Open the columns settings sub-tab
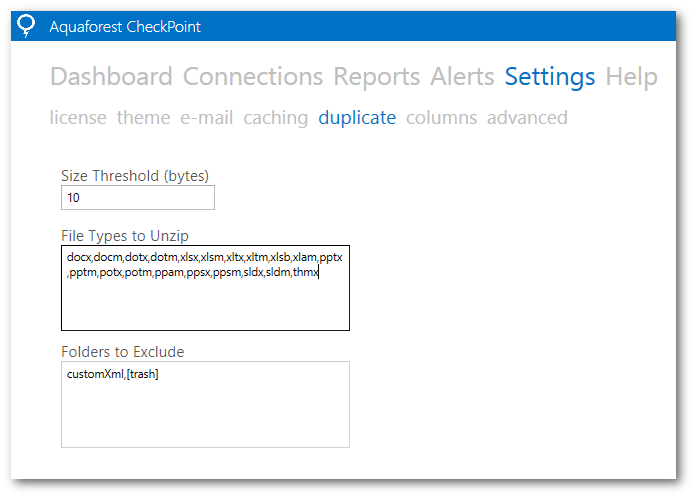The height and width of the screenshot is (498, 695). point(441,118)
